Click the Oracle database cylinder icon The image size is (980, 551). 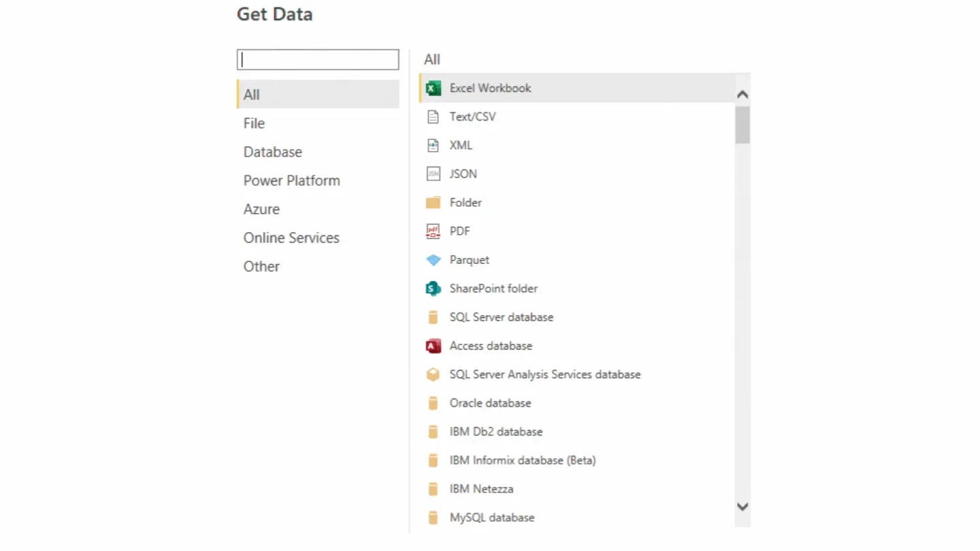(x=433, y=403)
